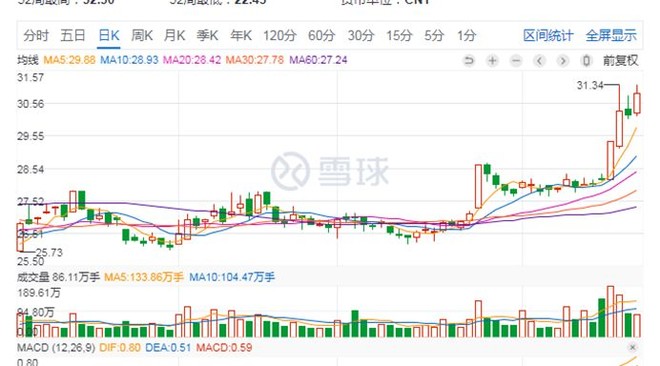This screenshot has width=660, height=366.
Task: Click the reset chart undo arrow icon
Action: pos(468,61)
